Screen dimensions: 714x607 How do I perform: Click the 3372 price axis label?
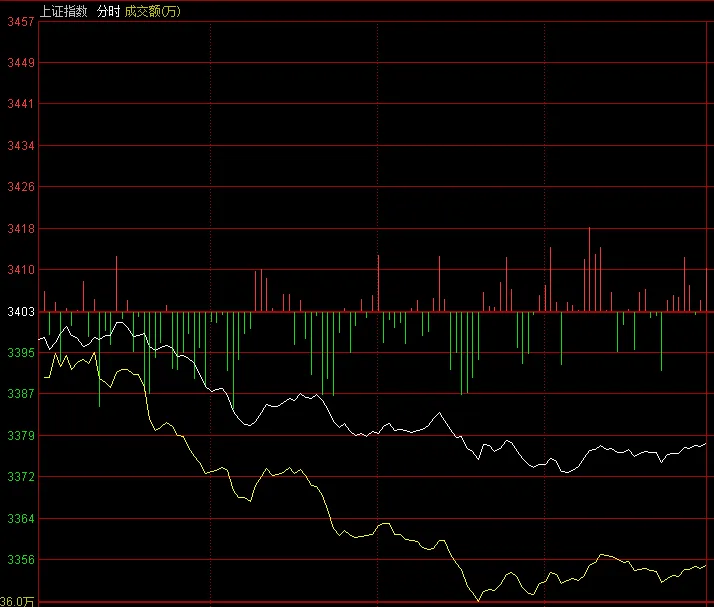tap(21, 477)
